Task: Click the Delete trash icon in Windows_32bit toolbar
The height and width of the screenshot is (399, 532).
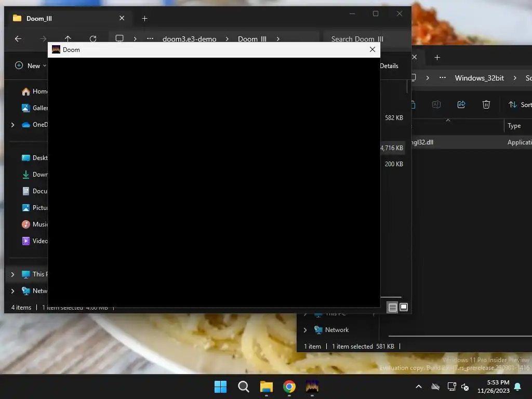Action: pyautogui.click(x=486, y=104)
